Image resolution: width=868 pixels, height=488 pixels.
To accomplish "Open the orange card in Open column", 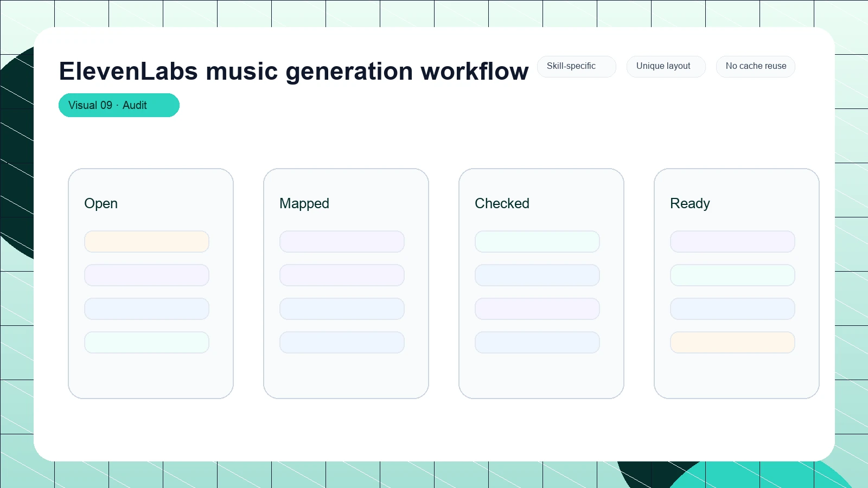I will click(x=146, y=242).
